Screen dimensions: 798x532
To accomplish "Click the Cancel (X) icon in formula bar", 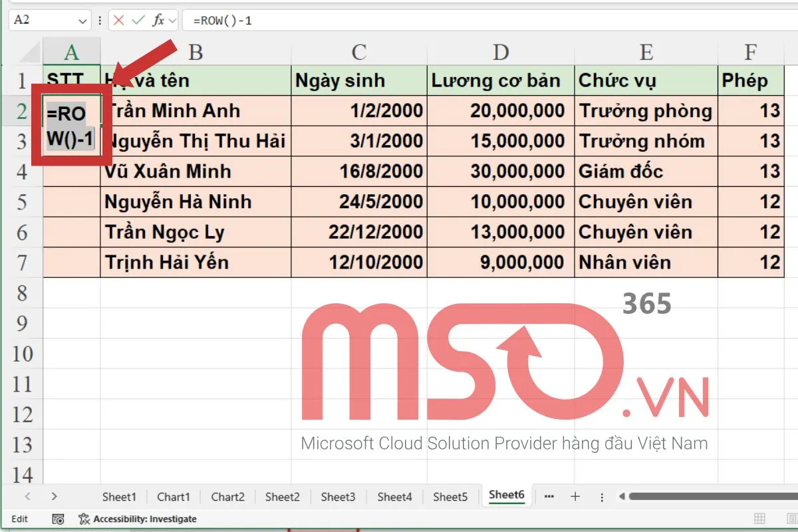I will coord(118,19).
